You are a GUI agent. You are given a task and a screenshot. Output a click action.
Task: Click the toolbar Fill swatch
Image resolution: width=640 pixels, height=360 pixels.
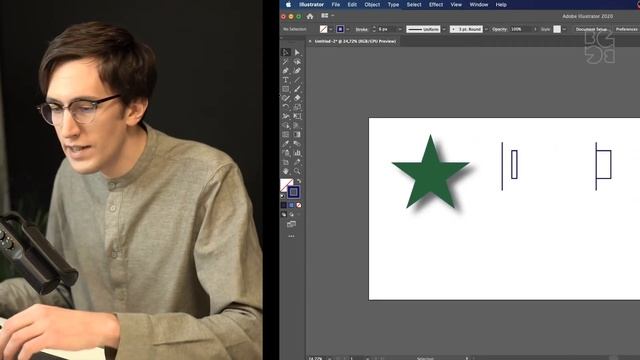coord(287,185)
